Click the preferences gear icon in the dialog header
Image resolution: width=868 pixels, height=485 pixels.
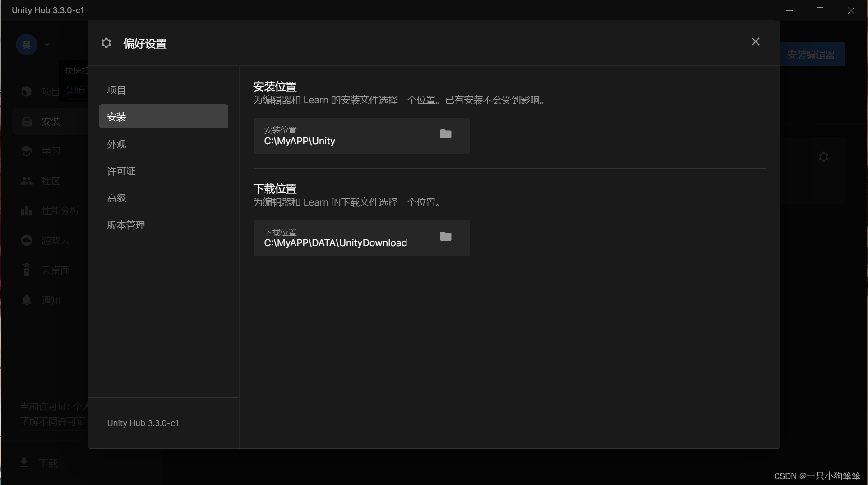coord(106,43)
